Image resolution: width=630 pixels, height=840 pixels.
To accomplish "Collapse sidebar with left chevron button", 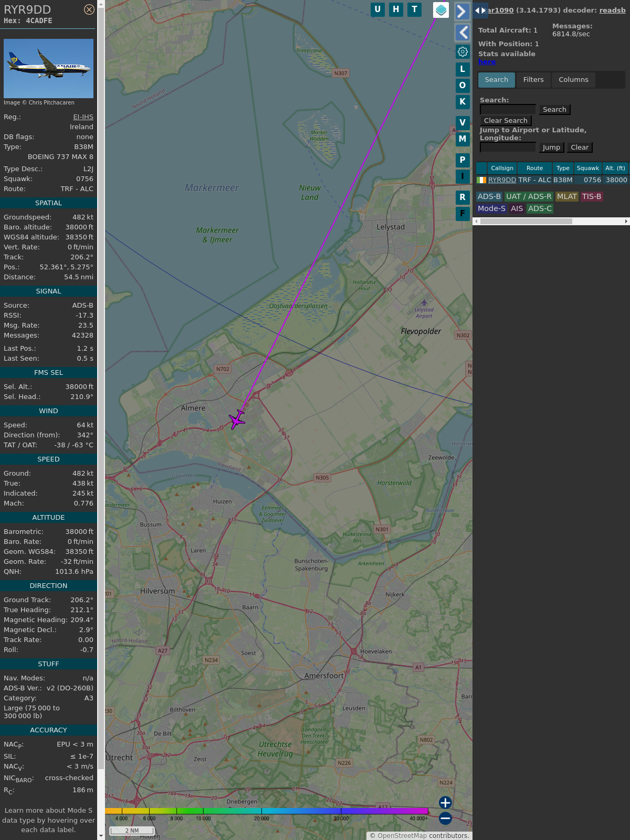I will [463, 33].
